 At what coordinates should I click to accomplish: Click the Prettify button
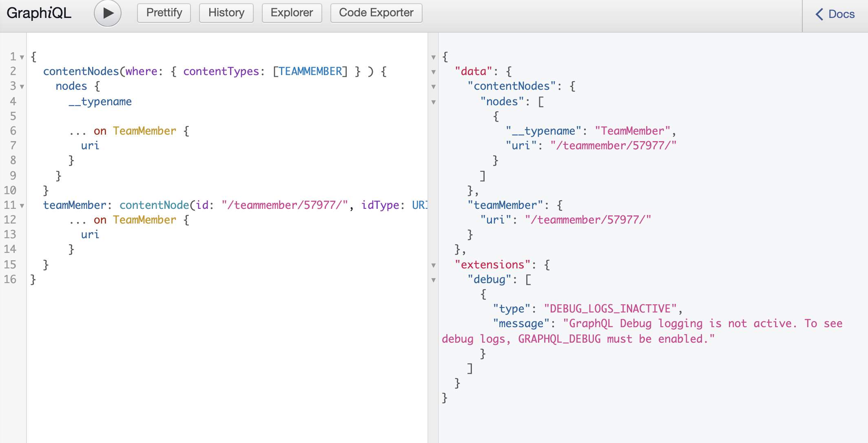coord(164,13)
